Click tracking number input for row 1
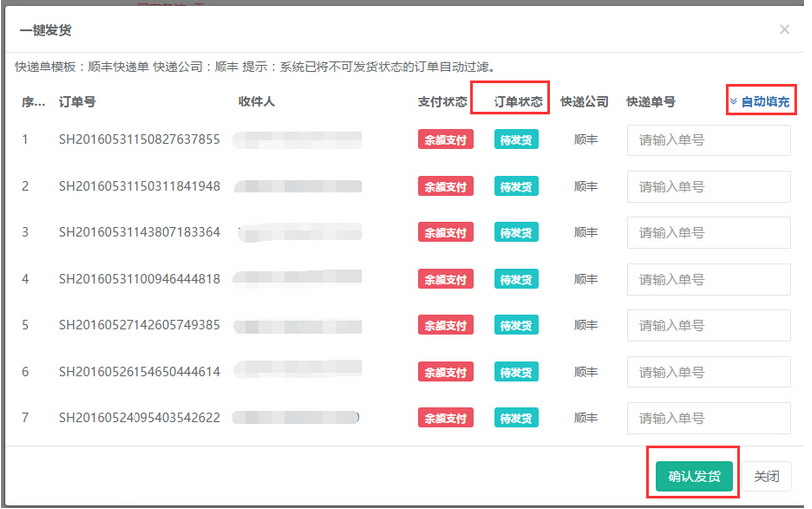The height and width of the screenshot is (509, 812). click(708, 140)
